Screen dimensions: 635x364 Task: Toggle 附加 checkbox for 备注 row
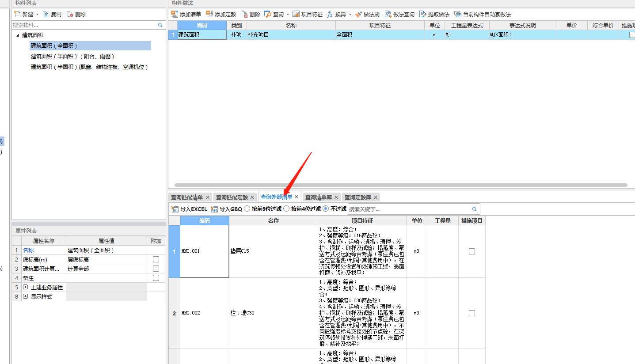[x=156, y=278]
